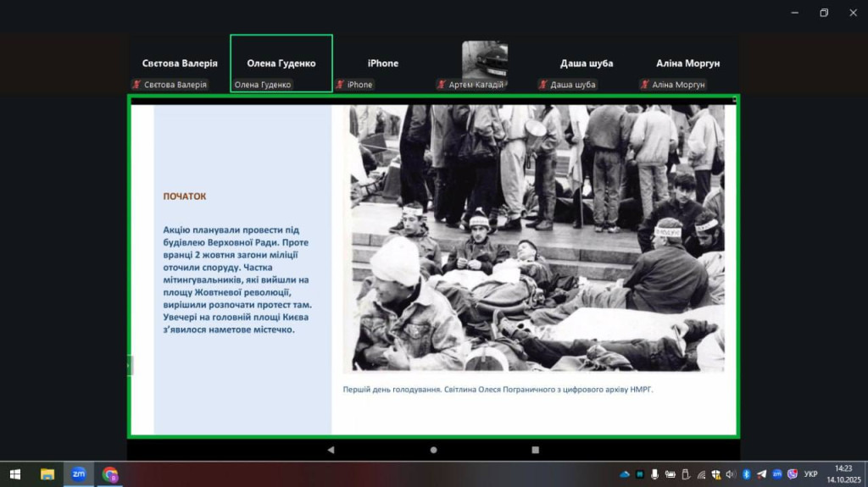
Task: Click the Windows Security shield tray icon
Action: 716,474
